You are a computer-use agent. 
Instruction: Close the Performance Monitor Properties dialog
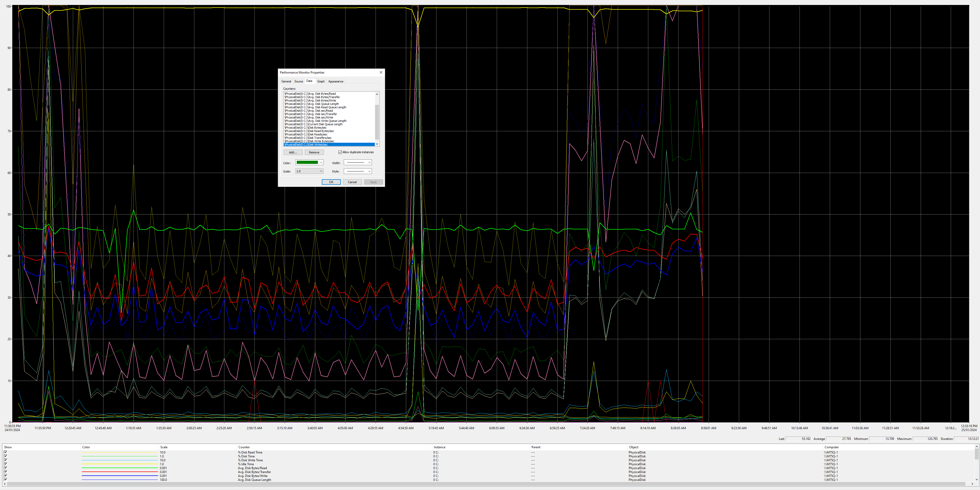point(381,72)
